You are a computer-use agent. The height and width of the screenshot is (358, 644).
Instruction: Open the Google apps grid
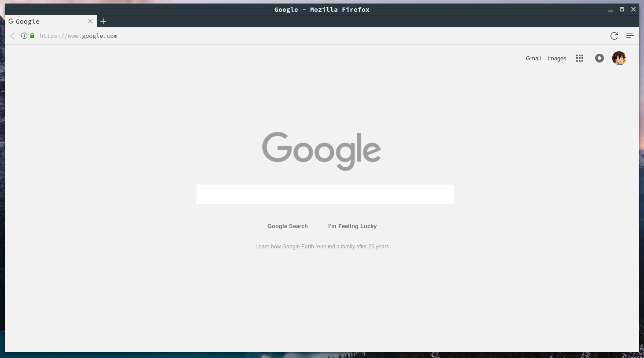580,58
